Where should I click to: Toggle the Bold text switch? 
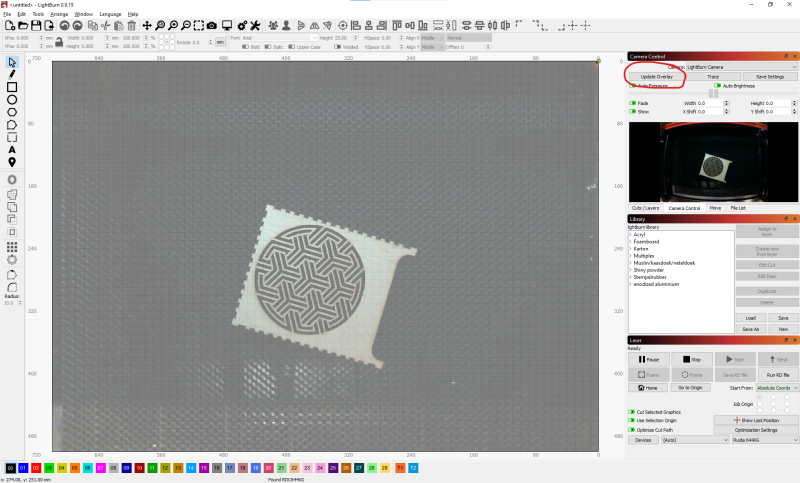coord(245,46)
